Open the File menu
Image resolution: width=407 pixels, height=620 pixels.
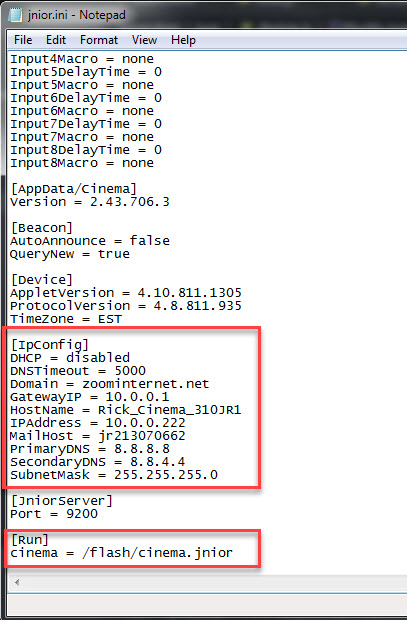(23, 40)
